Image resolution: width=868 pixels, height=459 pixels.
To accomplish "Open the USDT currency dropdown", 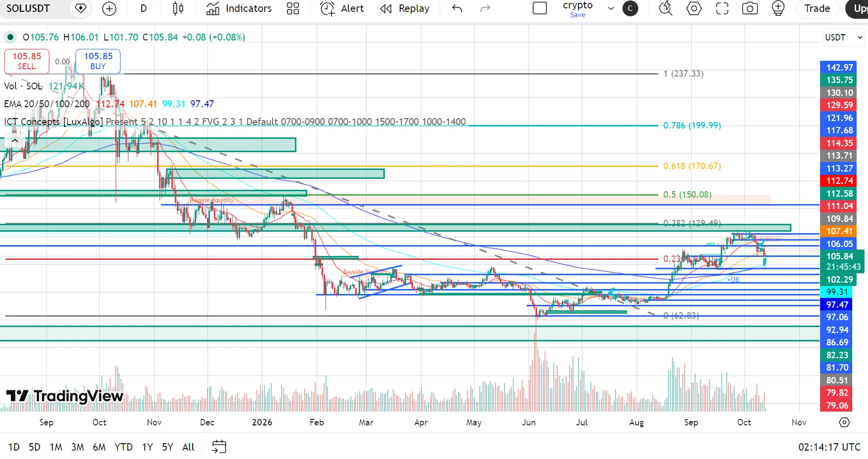I will (x=843, y=38).
